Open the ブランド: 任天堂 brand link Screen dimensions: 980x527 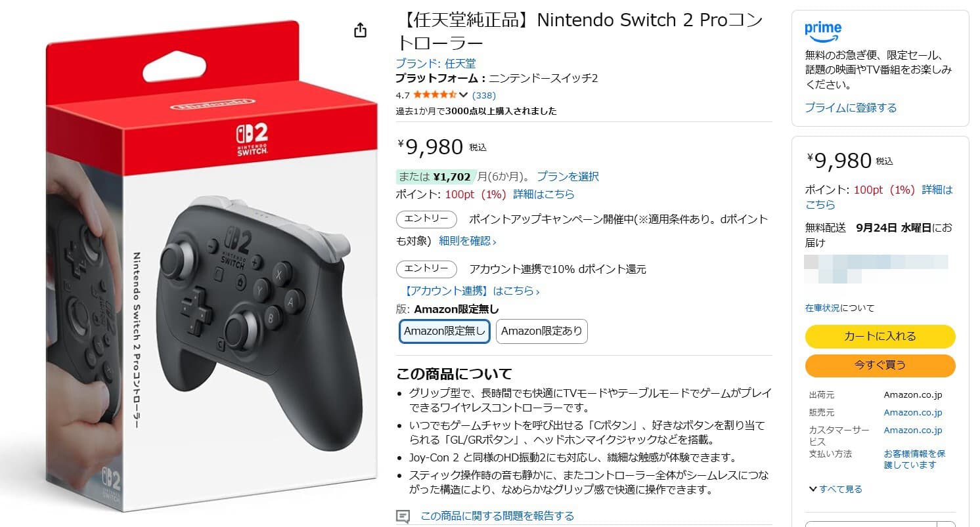tap(435, 64)
